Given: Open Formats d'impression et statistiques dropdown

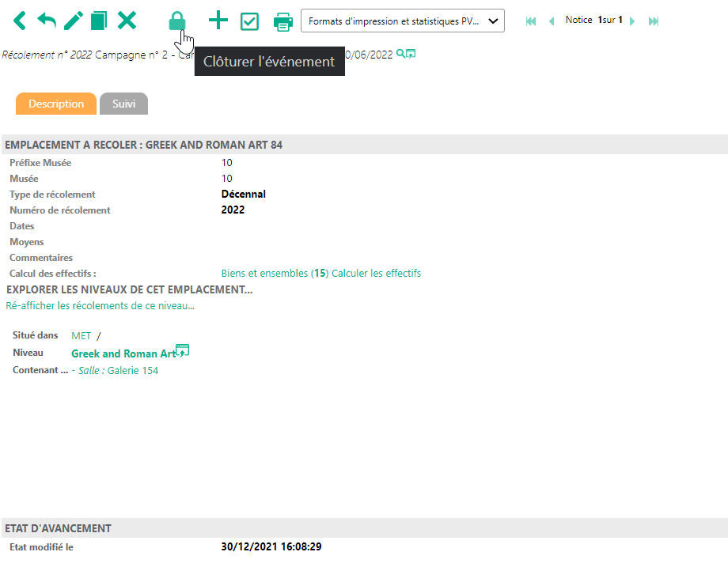Looking at the screenshot, I should point(403,21).
